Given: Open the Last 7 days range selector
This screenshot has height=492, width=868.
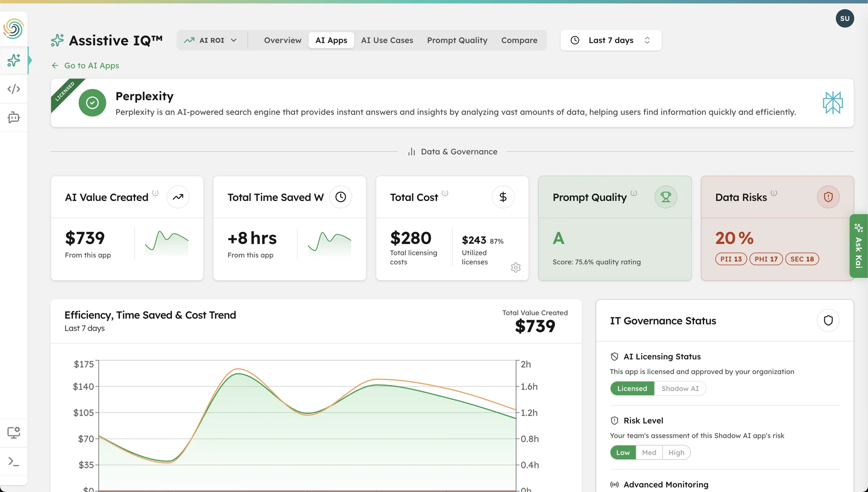Looking at the screenshot, I should [x=611, y=40].
